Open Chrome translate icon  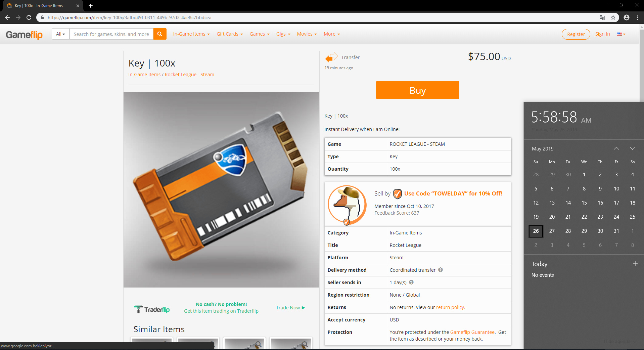pyautogui.click(x=602, y=17)
